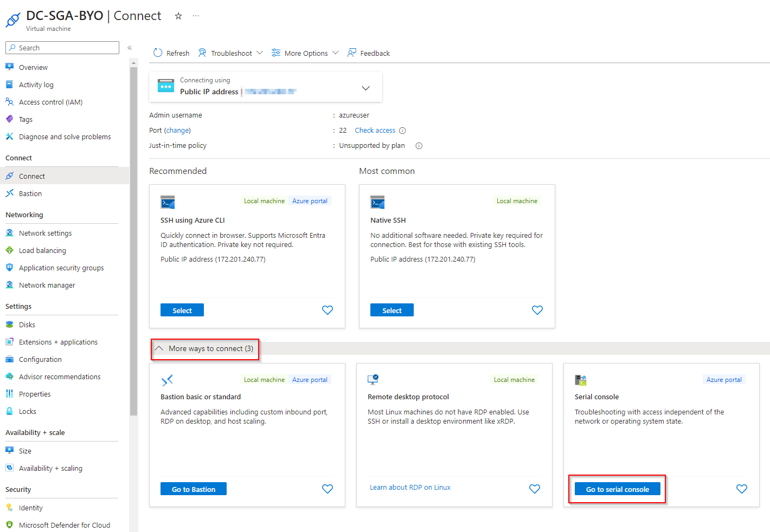The height and width of the screenshot is (532, 770).
Task: Open Access control (IAM)
Action: [50, 102]
